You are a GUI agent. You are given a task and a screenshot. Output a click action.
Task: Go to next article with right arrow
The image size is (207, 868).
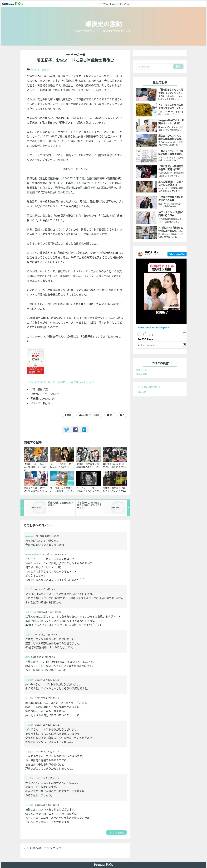click(x=128, y=507)
